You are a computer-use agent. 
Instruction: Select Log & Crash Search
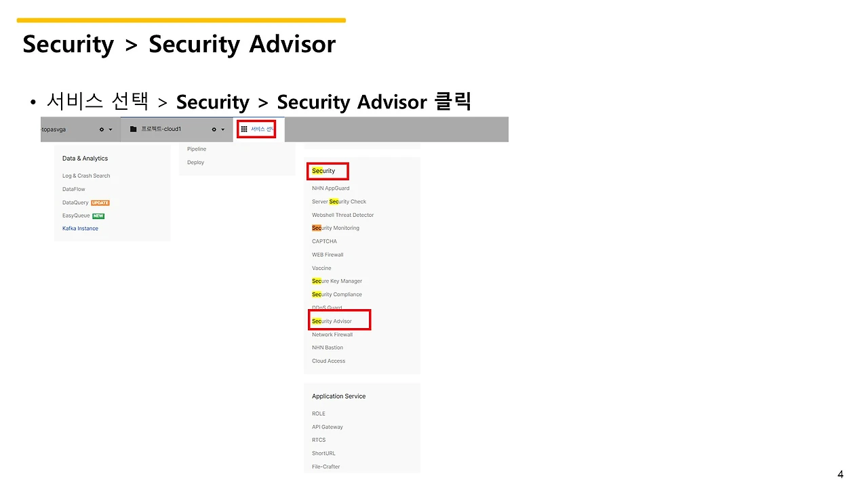point(86,176)
